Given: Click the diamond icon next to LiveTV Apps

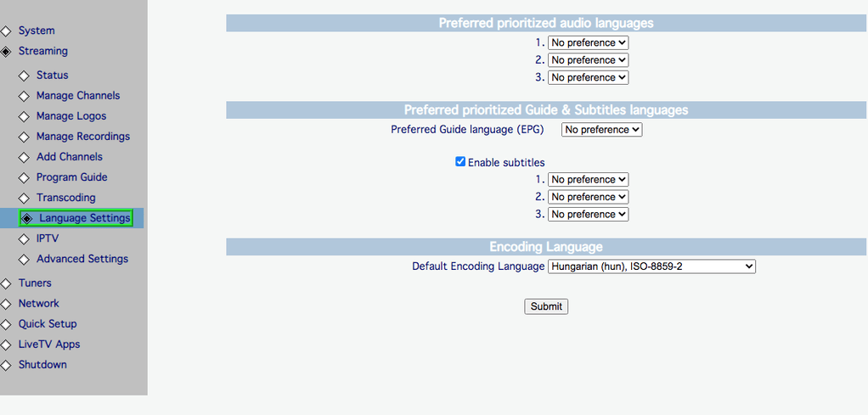Looking at the screenshot, I should (x=6, y=345).
